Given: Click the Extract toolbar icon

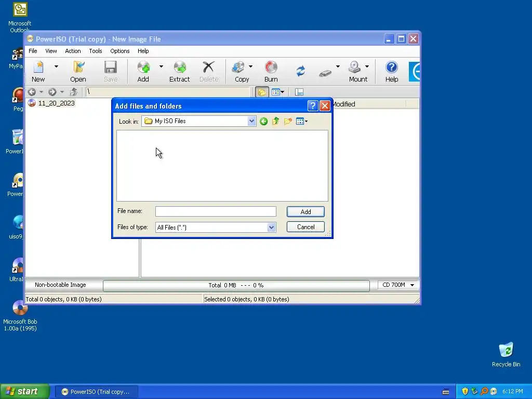Looking at the screenshot, I should pos(179,71).
